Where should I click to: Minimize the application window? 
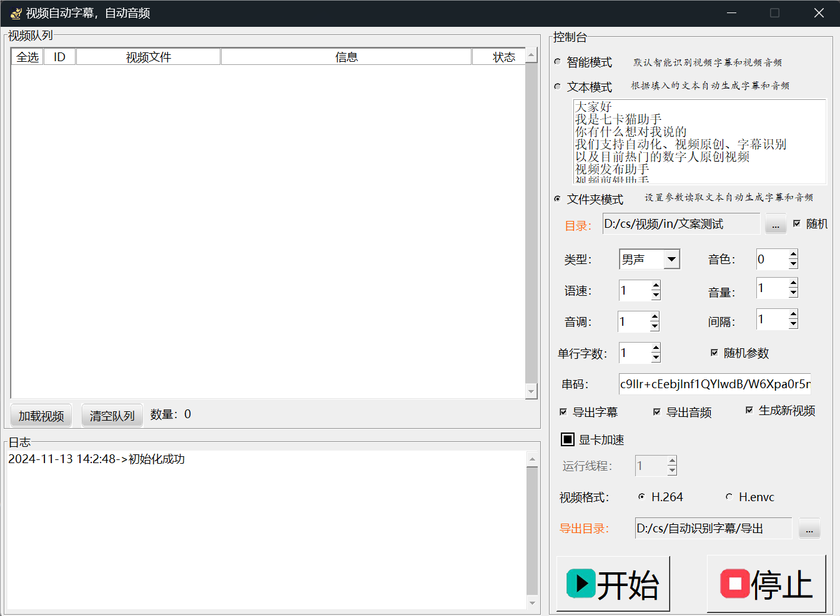(x=732, y=13)
